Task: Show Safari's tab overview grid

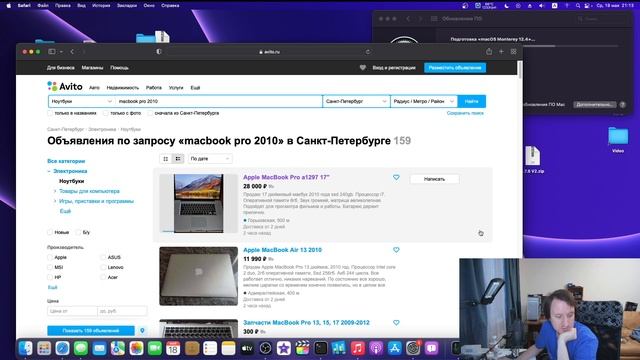Action: click(x=513, y=51)
